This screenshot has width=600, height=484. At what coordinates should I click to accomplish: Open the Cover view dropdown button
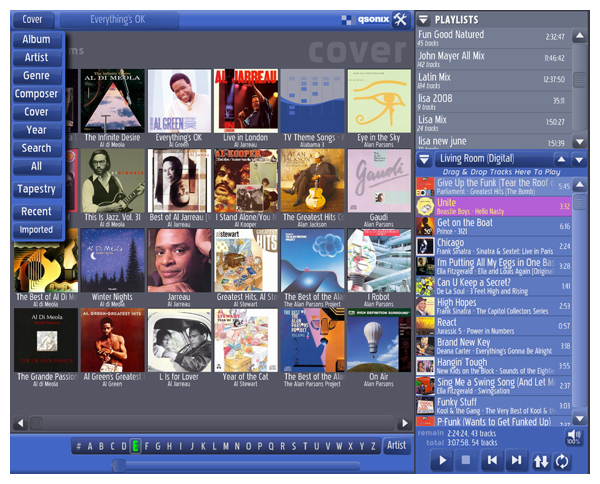33,20
